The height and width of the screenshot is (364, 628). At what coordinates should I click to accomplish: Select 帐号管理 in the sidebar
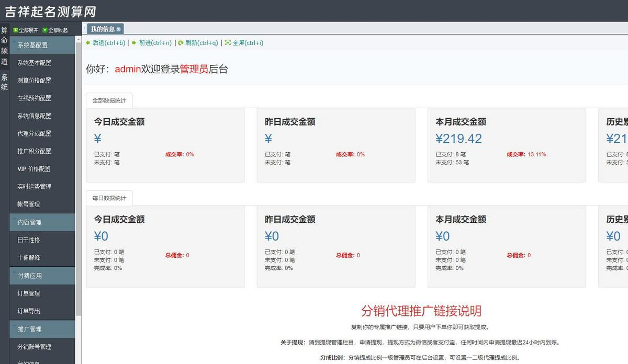point(42,204)
